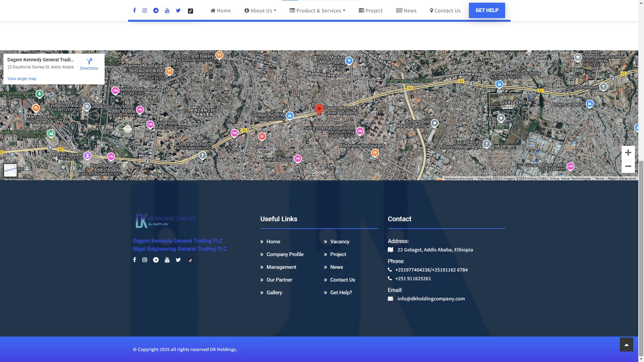The width and height of the screenshot is (644, 362).
Task: Open YouTube icon in top navbar
Action: (167, 10)
